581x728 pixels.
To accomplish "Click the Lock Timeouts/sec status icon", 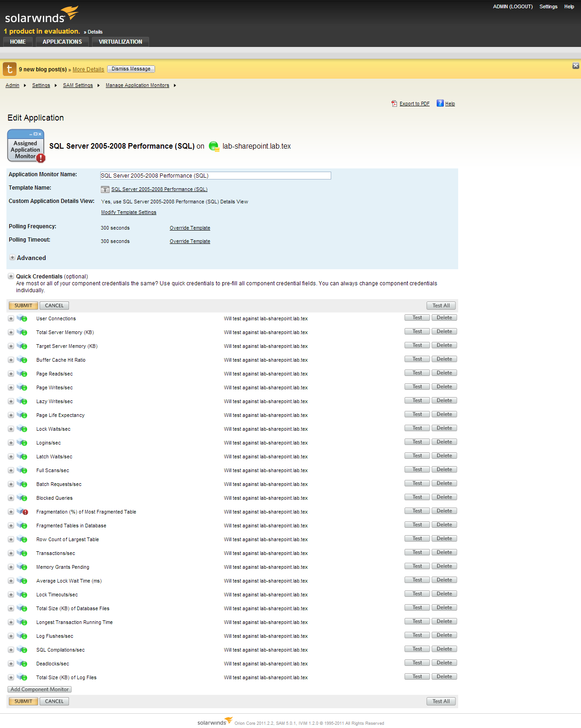I will point(22,595).
